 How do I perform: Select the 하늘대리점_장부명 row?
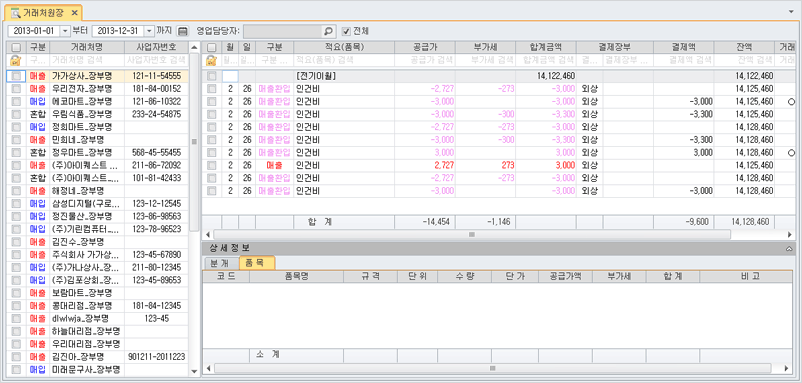(97, 331)
